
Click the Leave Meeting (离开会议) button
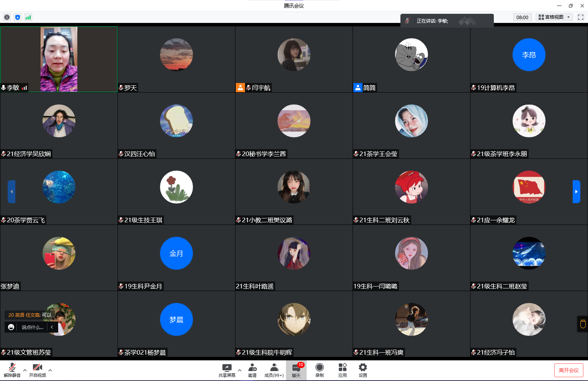click(568, 370)
